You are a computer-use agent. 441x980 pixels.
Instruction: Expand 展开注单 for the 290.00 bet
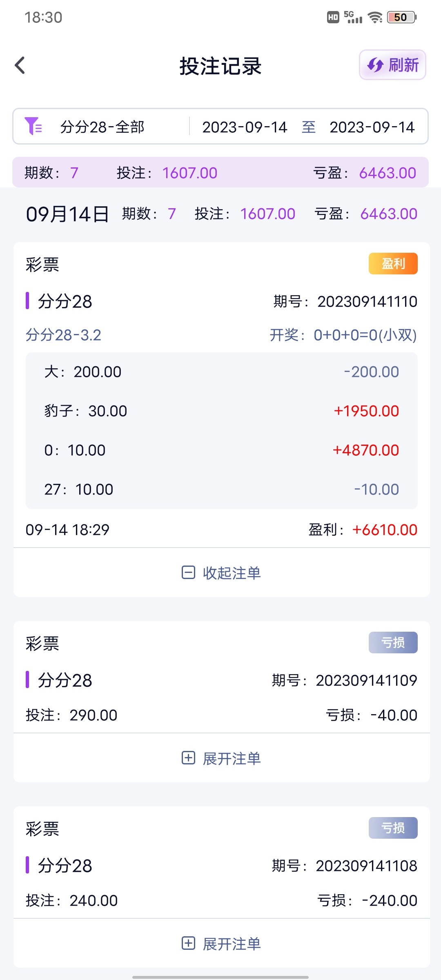[x=232, y=758]
